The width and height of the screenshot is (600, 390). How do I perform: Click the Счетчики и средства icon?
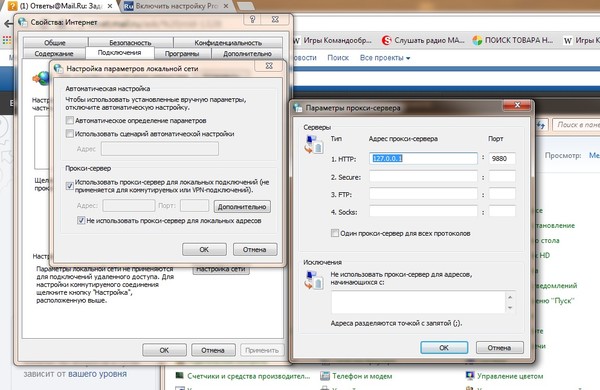pos(179,376)
